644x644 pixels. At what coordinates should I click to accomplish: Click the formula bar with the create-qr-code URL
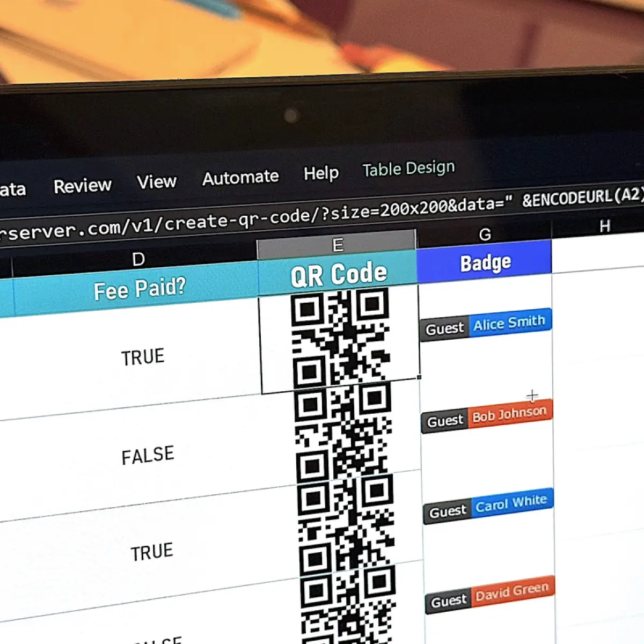pyautogui.click(x=322, y=214)
